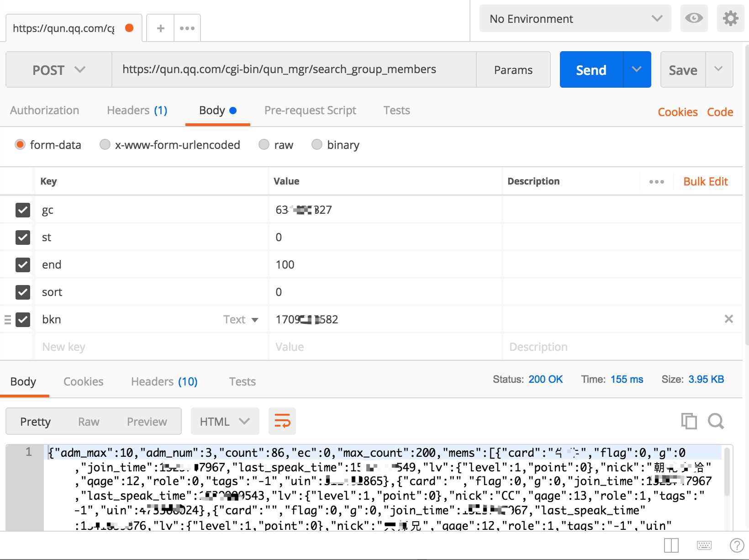
Task: Open response Headers (10) tab
Action: (x=164, y=381)
